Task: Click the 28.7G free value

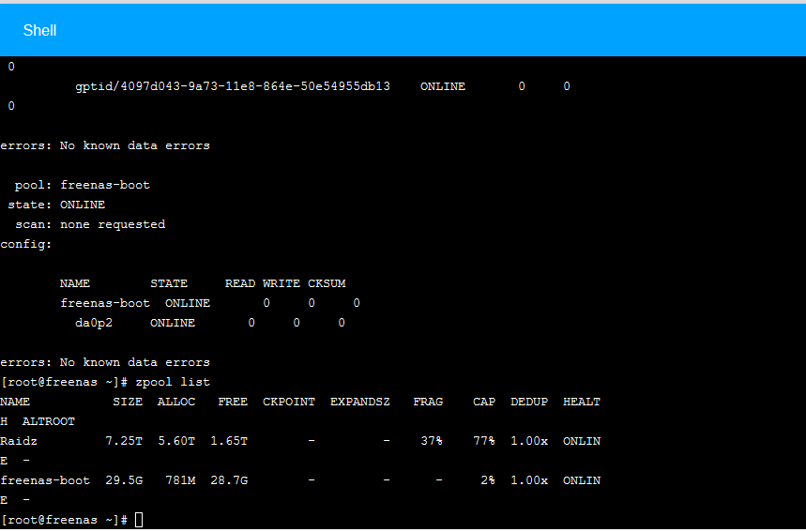Action: point(229,481)
